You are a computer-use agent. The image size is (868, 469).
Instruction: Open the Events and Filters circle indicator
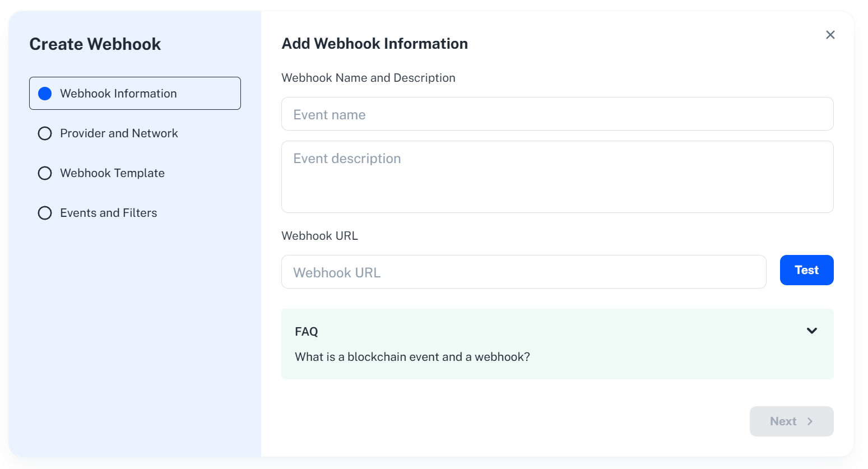tap(45, 213)
